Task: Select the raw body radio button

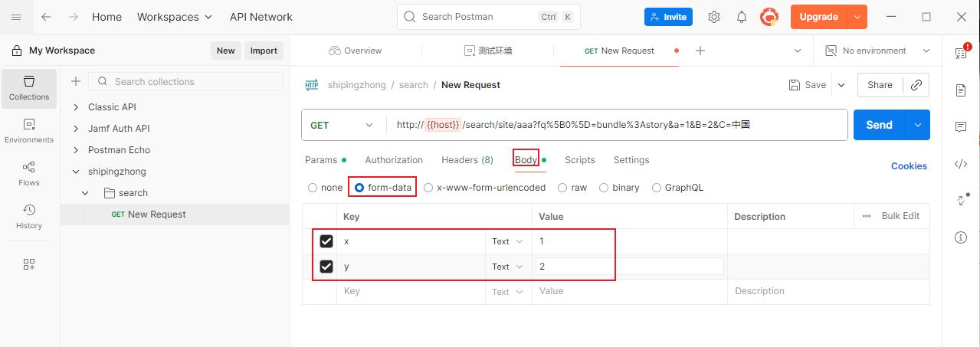Action: click(x=563, y=188)
